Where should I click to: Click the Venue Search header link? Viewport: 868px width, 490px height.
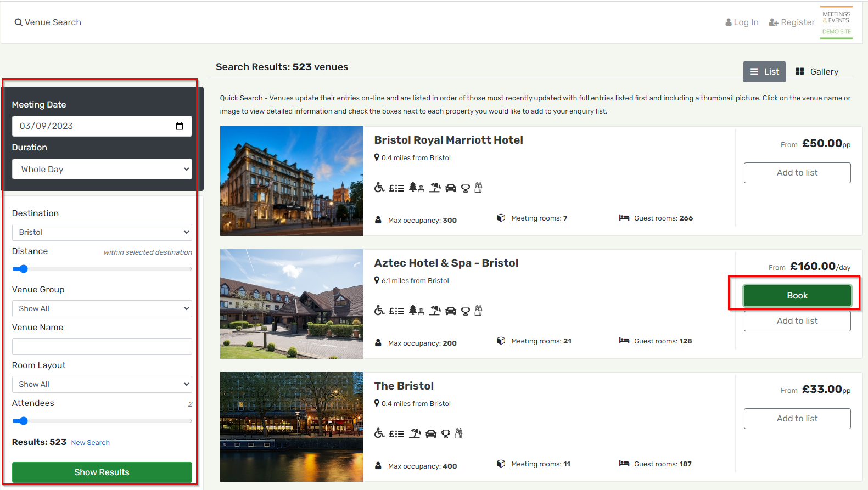(x=48, y=22)
